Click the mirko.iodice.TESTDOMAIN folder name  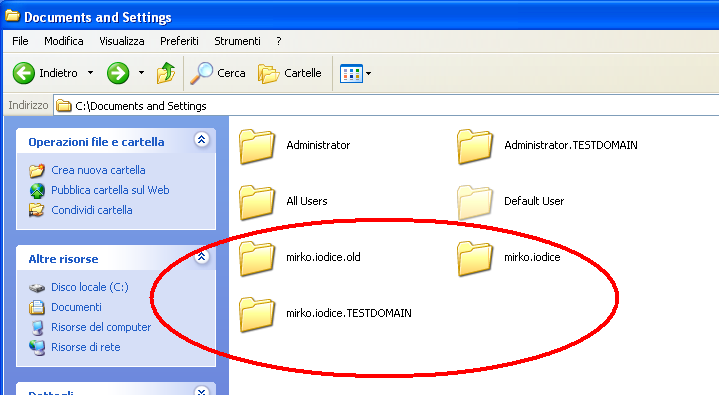click(349, 313)
